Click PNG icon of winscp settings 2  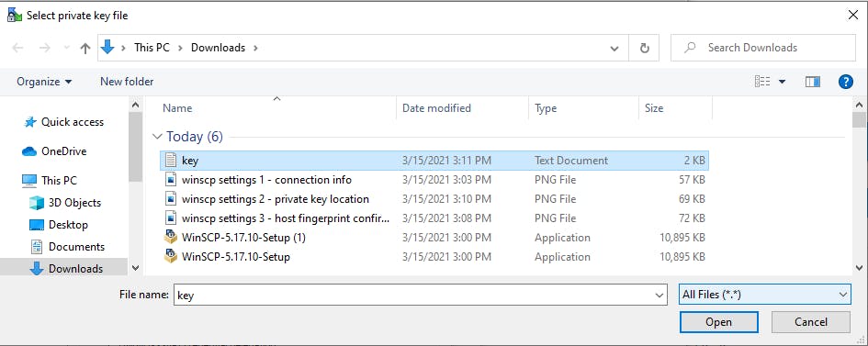pos(171,199)
